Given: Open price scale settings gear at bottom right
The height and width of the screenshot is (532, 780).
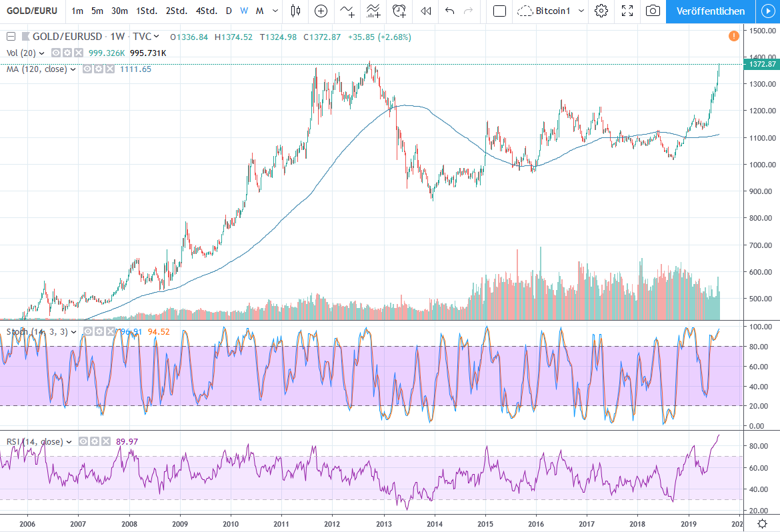Looking at the screenshot, I should pyautogui.click(x=761, y=523).
